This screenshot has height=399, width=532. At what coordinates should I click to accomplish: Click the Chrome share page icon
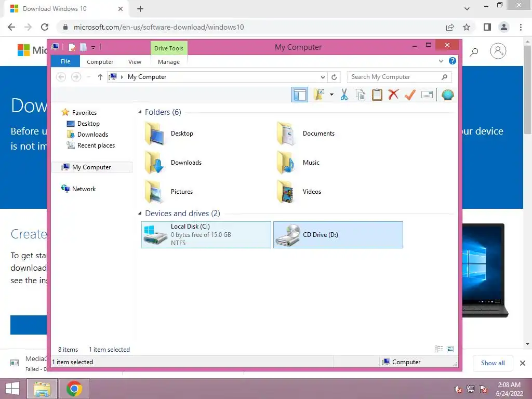coord(450,27)
